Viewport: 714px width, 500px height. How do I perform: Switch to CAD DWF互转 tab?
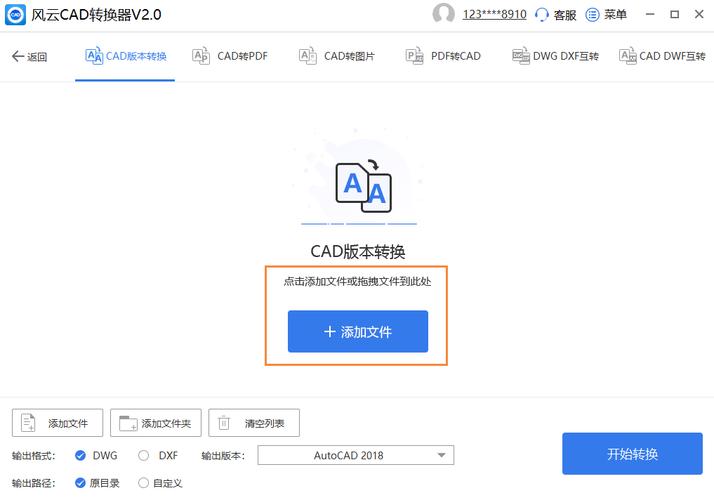[662, 56]
